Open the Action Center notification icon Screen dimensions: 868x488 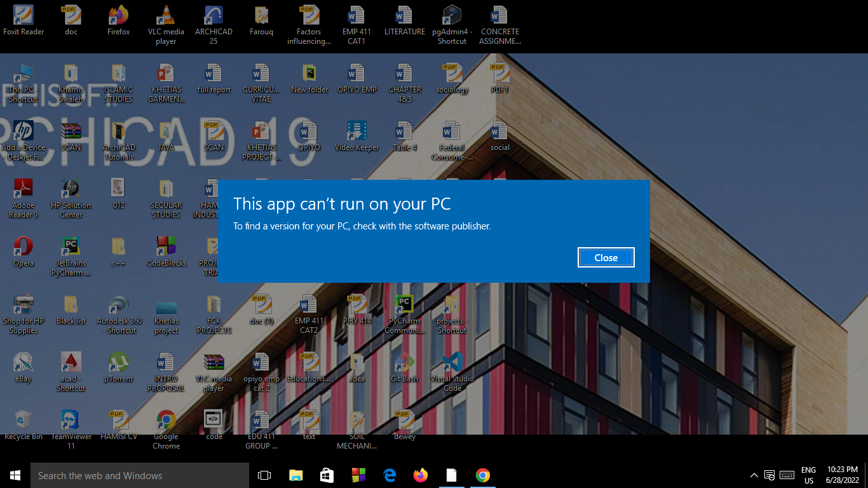tap(770, 475)
